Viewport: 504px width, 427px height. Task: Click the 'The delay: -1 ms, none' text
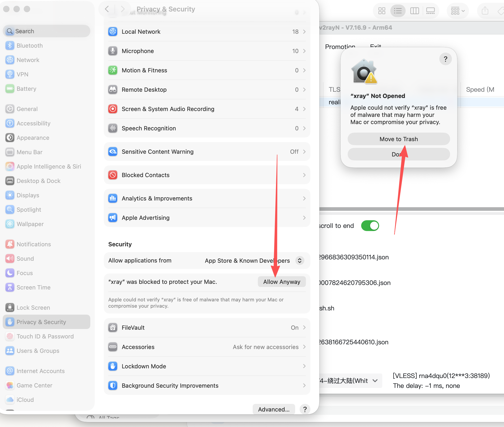426,386
